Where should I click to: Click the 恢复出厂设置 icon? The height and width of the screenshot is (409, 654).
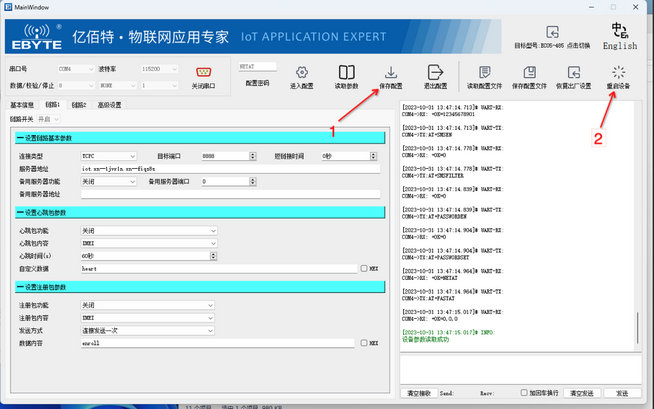[574, 73]
